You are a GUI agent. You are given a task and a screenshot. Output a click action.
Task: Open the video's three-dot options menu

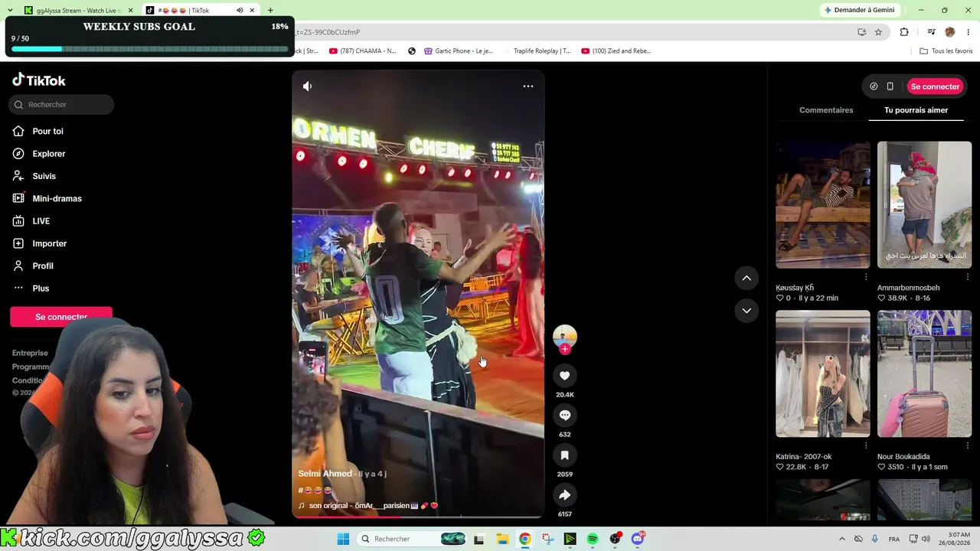tap(528, 86)
